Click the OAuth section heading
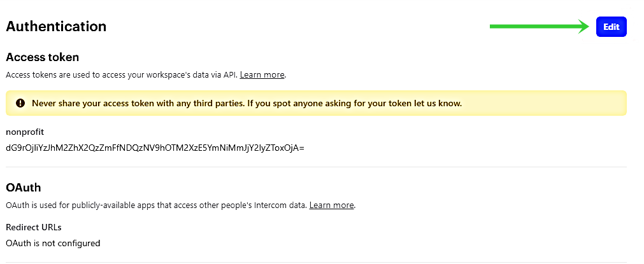This screenshot has height=264, width=644. [x=24, y=188]
